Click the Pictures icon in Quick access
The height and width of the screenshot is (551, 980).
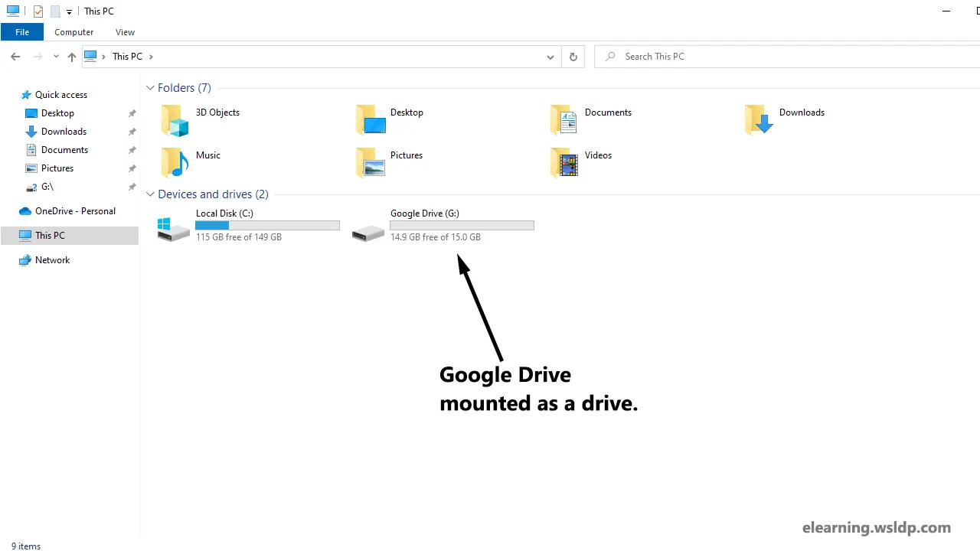pyautogui.click(x=31, y=168)
